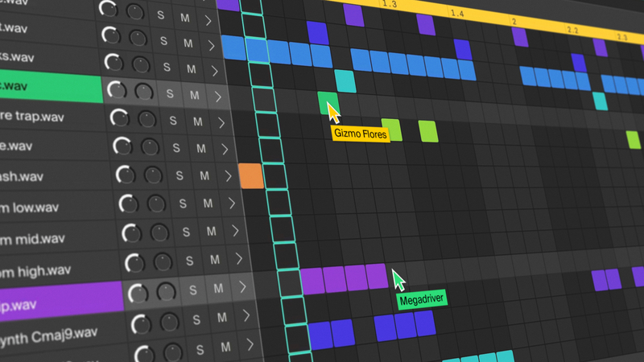
Task: Jump to timeline marker 1.4
Action: pos(457,14)
